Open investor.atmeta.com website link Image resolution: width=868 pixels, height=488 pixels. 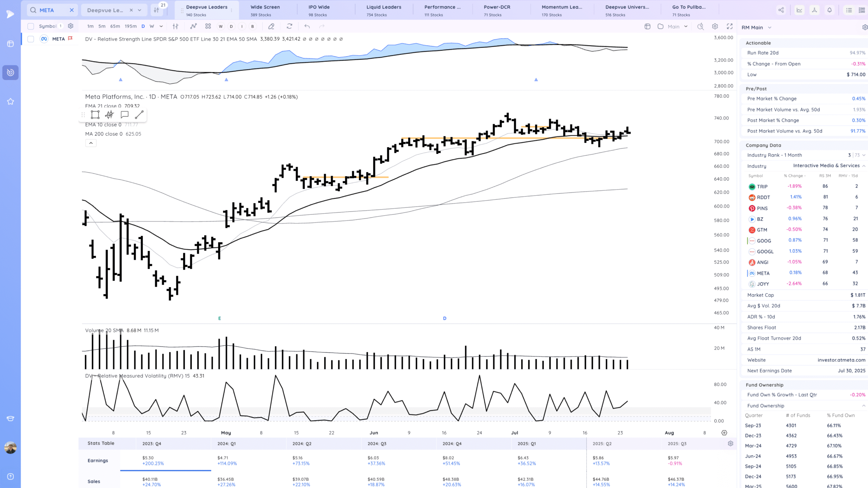click(841, 360)
